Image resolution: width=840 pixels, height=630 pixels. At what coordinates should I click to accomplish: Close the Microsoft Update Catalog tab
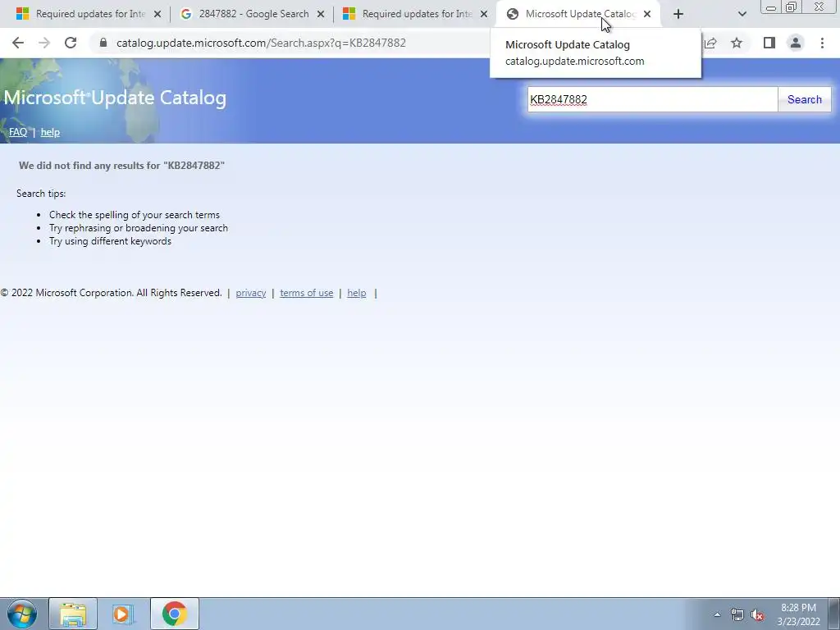click(x=647, y=15)
